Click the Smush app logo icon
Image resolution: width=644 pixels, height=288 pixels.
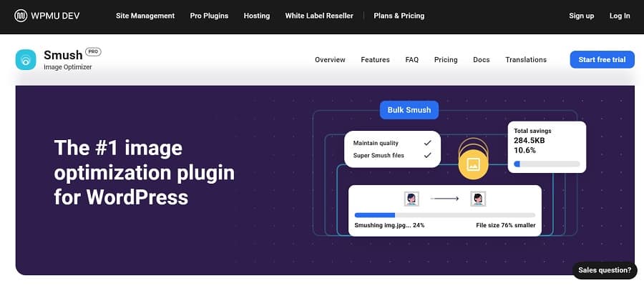tap(26, 60)
